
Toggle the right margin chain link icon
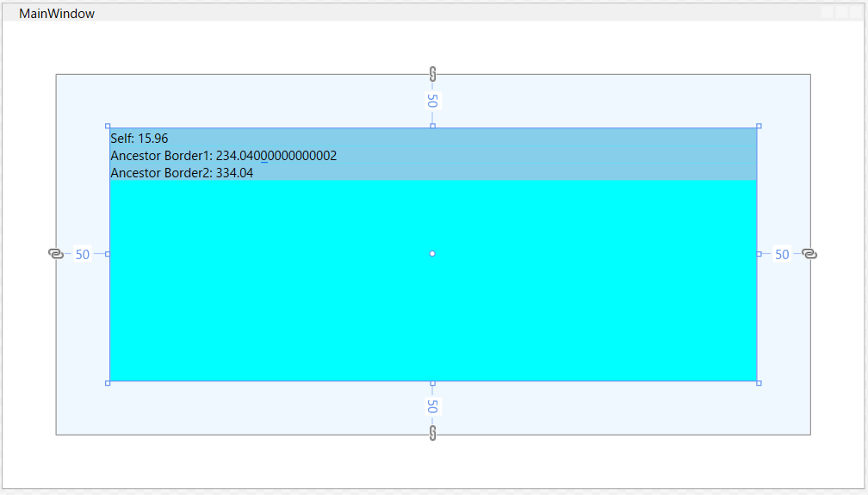click(809, 254)
